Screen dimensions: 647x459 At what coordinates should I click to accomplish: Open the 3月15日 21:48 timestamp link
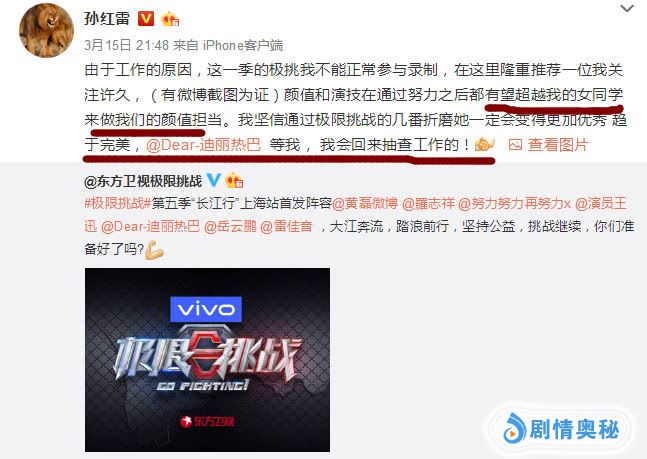126,45
